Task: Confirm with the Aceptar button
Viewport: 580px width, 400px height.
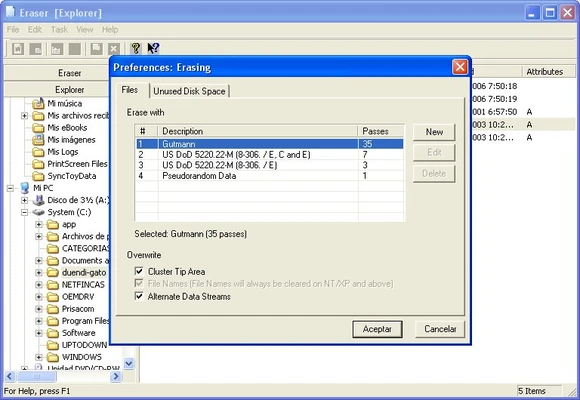Action: (x=377, y=329)
